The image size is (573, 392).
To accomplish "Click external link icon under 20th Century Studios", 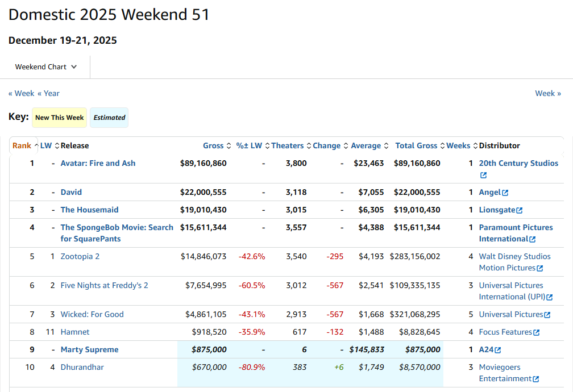I will click(483, 176).
